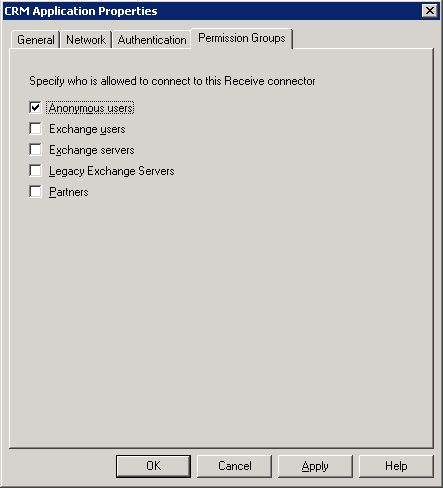Enable the Partners checkbox
Viewport: 443px width, 488px height.
35,192
